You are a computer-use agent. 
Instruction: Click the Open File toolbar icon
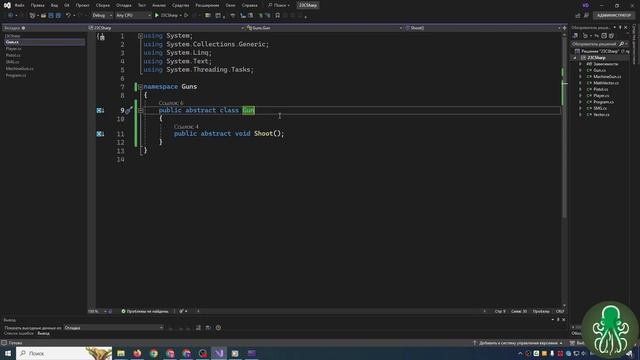click(x=43, y=16)
